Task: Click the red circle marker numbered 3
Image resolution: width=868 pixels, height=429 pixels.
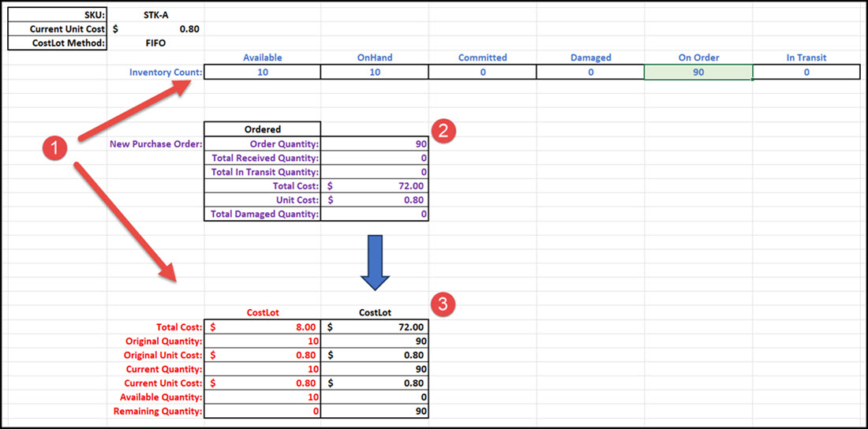Action: click(x=444, y=304)
